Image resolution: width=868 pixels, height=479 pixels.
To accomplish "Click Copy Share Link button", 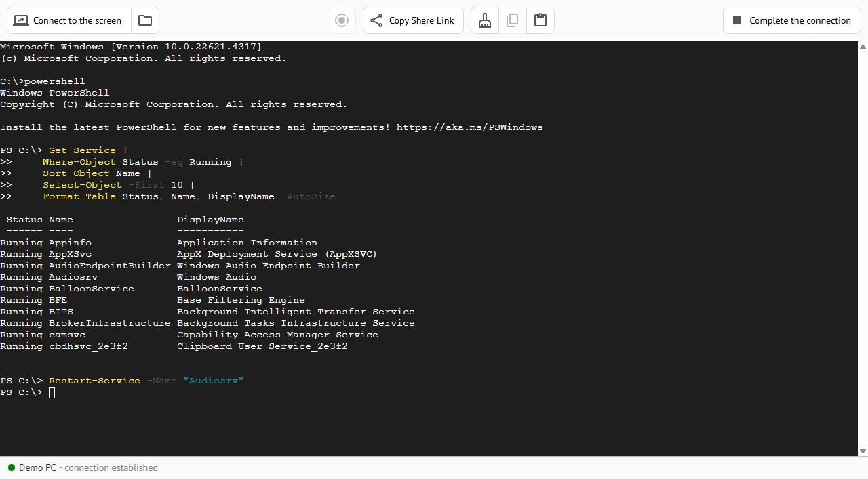I will click(413, 20).
